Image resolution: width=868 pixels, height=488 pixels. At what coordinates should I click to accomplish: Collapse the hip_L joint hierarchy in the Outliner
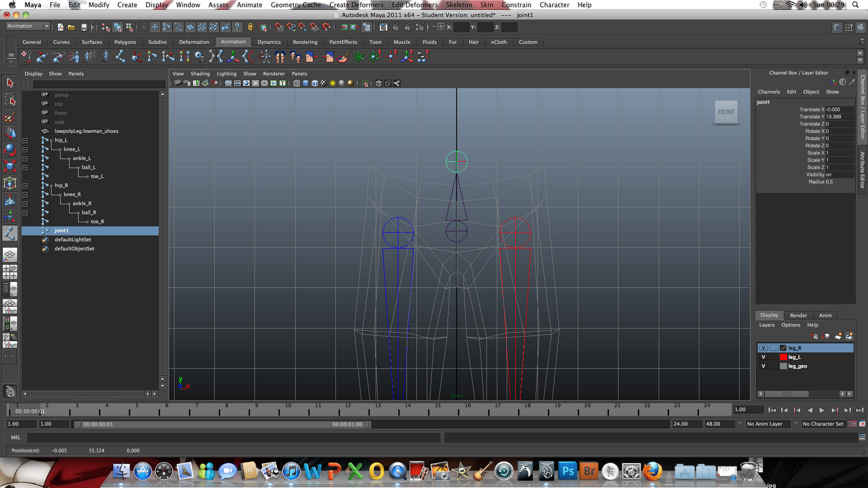click(24, 140)
